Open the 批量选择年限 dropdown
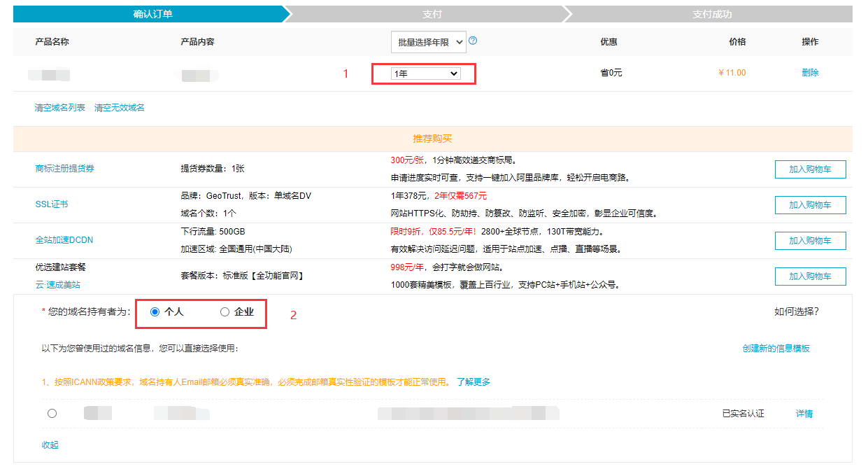Screen dimensions: 868x469 click(428, 42)
